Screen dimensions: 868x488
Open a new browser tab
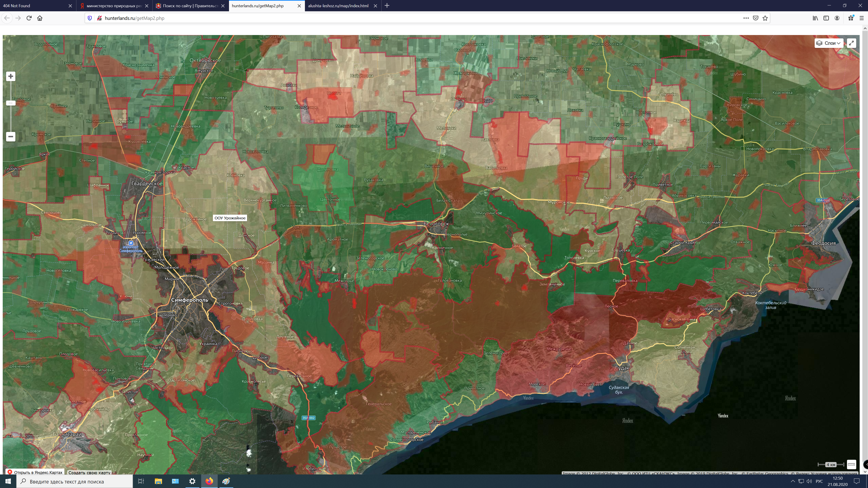point(387,6)
